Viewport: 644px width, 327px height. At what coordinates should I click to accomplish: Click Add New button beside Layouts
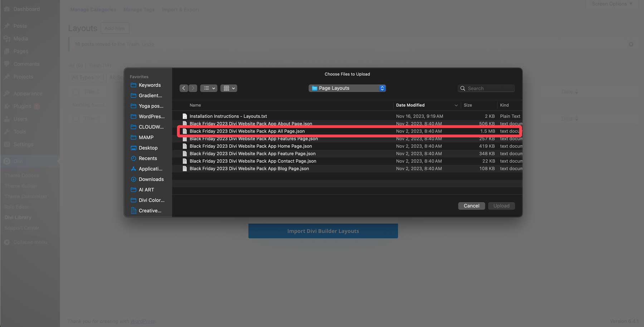point(115,28)
